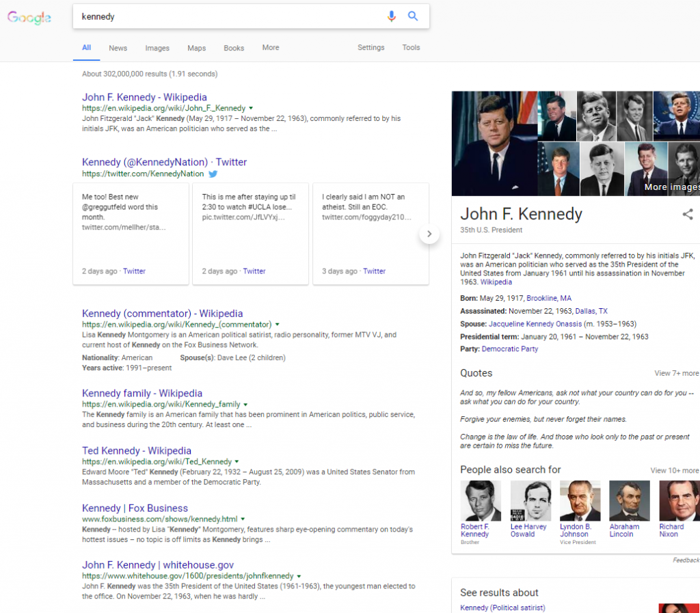Open Jacqueline Kennedy Onassis link
Viewport: 700px width, 613px height.
tap(535, 324)
